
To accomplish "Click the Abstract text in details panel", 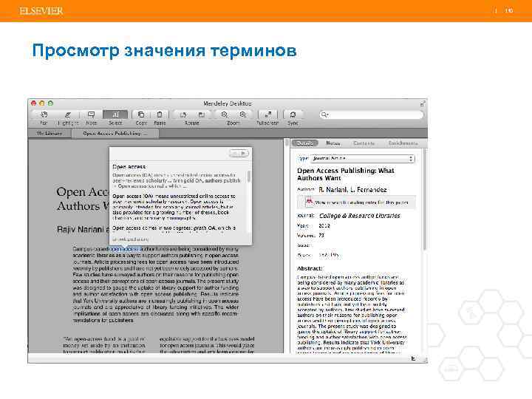I will coord(351,314).
